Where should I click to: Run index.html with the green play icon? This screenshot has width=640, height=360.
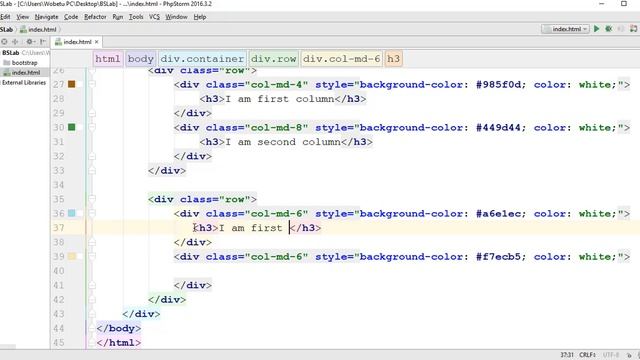click(x=597, y=29)
